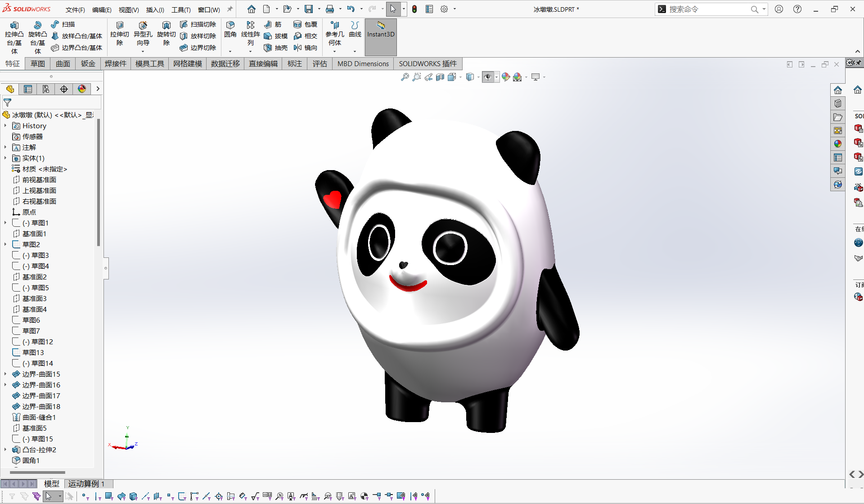Edit appearance color ball in view toolbar
864x504 pixels.
pos(506,77)
